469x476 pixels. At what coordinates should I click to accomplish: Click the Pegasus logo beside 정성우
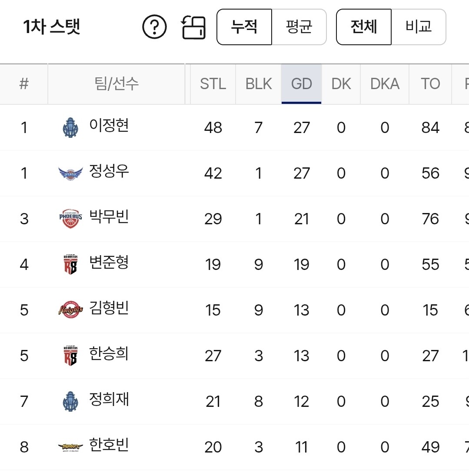70,173
